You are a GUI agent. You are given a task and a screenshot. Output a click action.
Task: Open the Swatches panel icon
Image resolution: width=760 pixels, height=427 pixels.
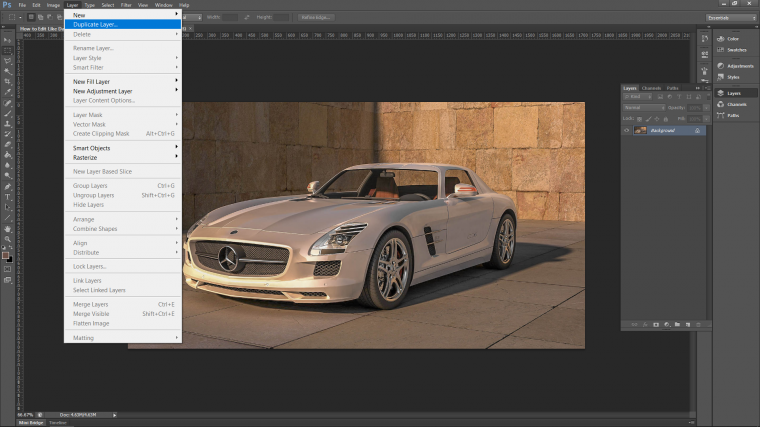click(720, 50)
